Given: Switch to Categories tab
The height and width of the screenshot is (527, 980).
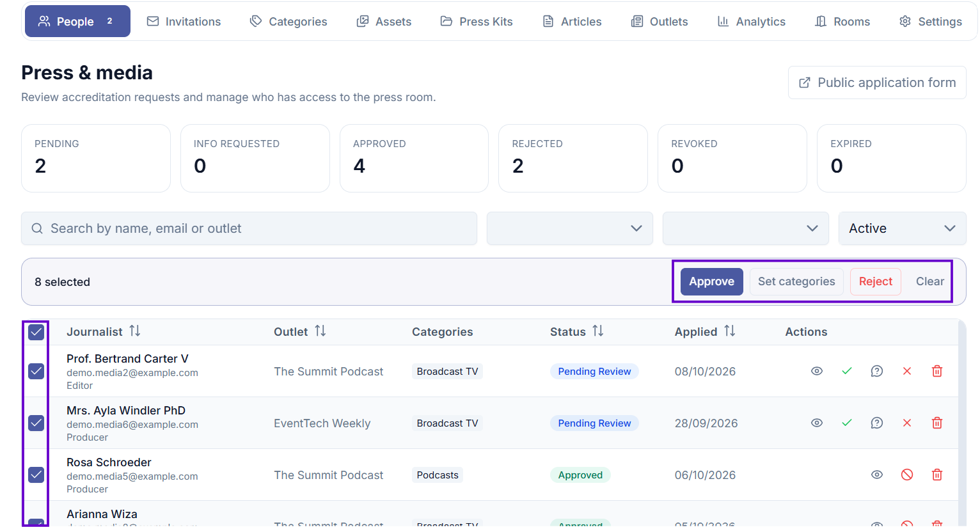Looking at the screenshot, I should point(288,21).
